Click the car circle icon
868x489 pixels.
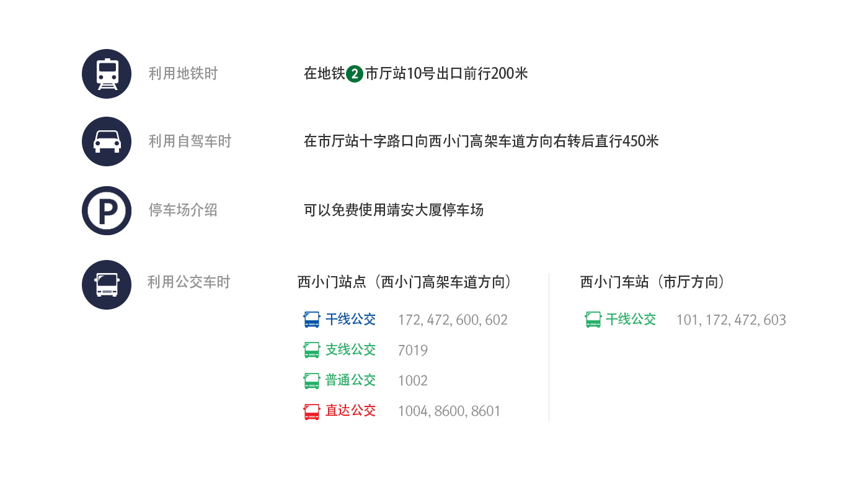pyautogui.click(x=107, y=141)
